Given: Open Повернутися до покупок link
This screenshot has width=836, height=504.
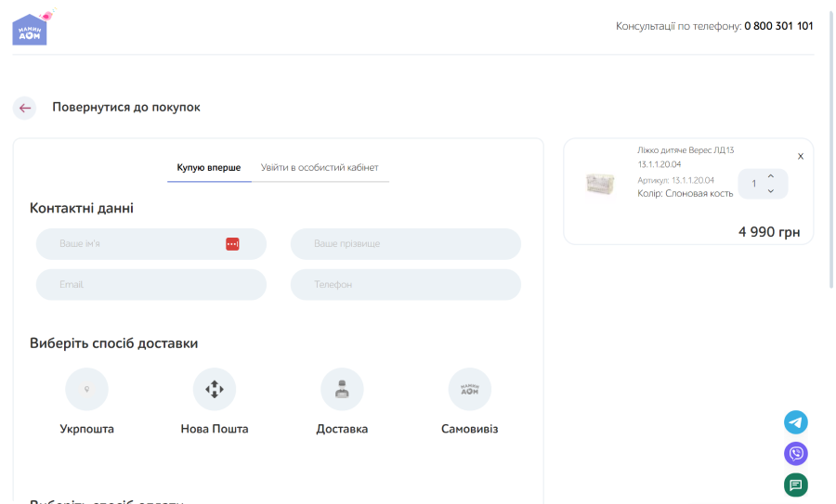Looking at the screenshot, I should point(125,107).
